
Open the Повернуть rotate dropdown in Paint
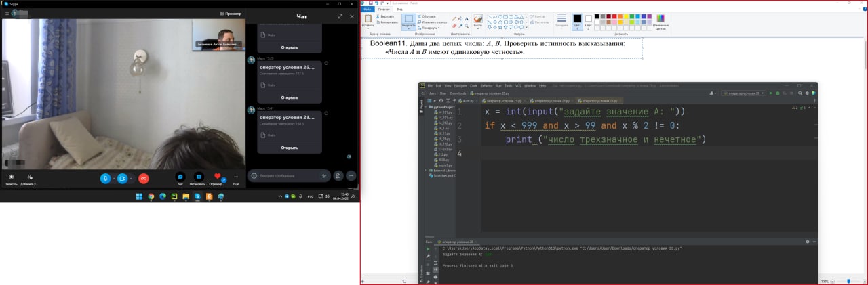coord(430,28)
